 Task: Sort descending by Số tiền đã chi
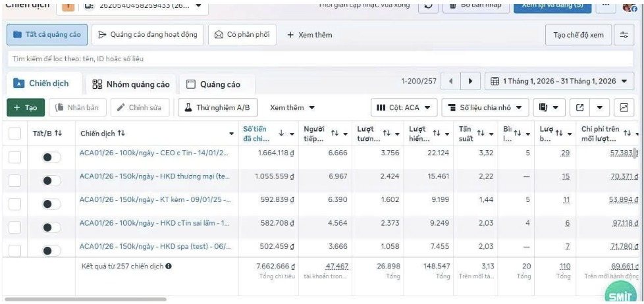[x=281, y=134]
